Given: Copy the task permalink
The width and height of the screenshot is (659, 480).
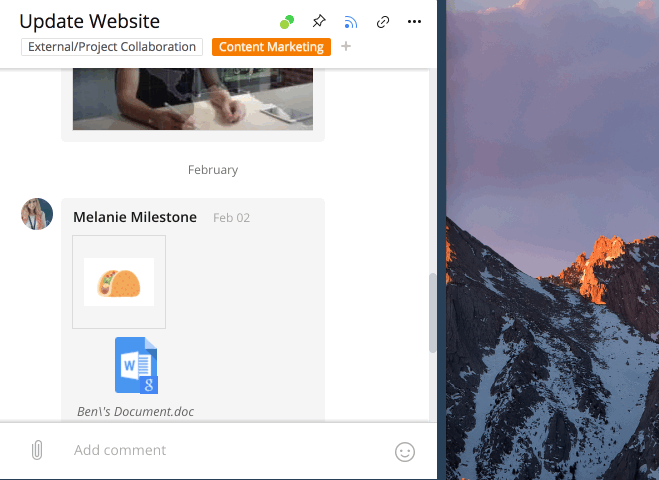Looking at the screenshot, I should click(382, 22).
